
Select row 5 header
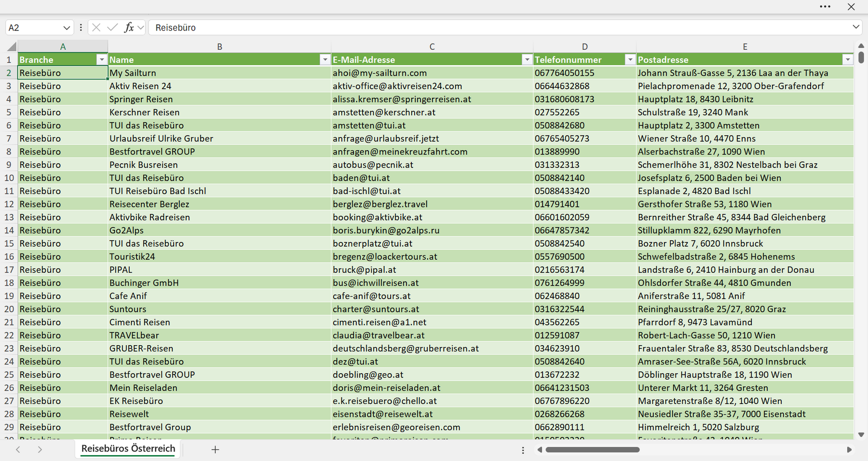click(x=9, y=112)
